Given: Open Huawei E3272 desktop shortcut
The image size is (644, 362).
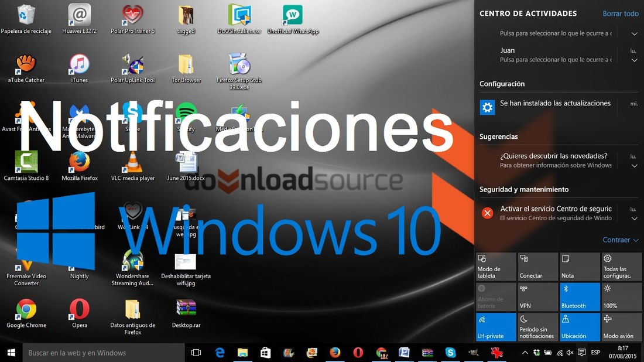Looking at the screenshot, I should click(79, 19).
